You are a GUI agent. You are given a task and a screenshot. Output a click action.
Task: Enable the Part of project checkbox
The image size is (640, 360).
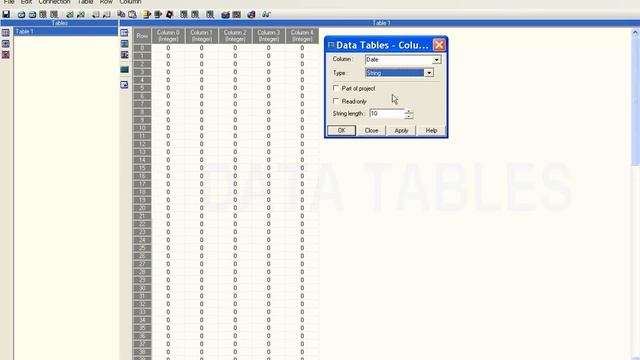pyautogui.click(x=336, y=88)
